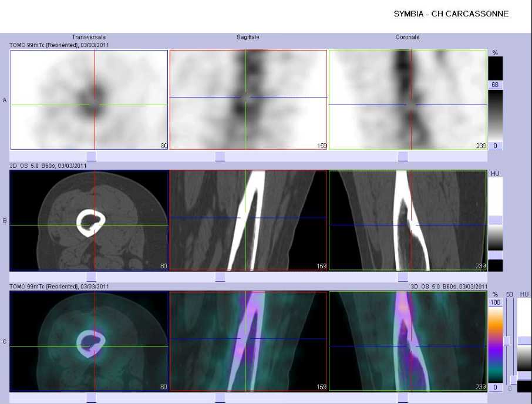This screenshot has width=532, height=404.
Task: Click the Coronale column header
Action: pos(408,37)
